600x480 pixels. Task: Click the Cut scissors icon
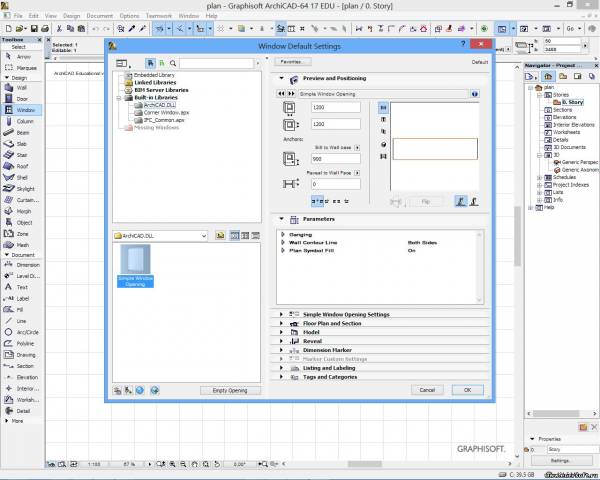tap(59, 29)
